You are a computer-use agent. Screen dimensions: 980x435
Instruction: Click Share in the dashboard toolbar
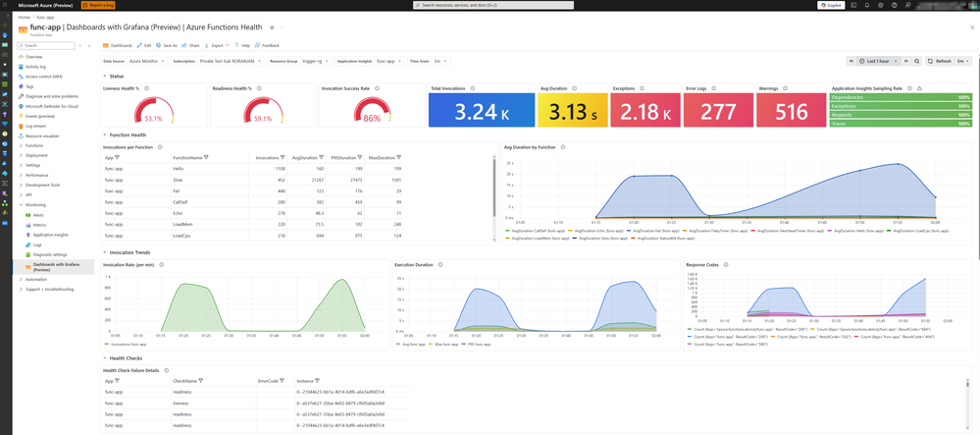coord(191,46)
